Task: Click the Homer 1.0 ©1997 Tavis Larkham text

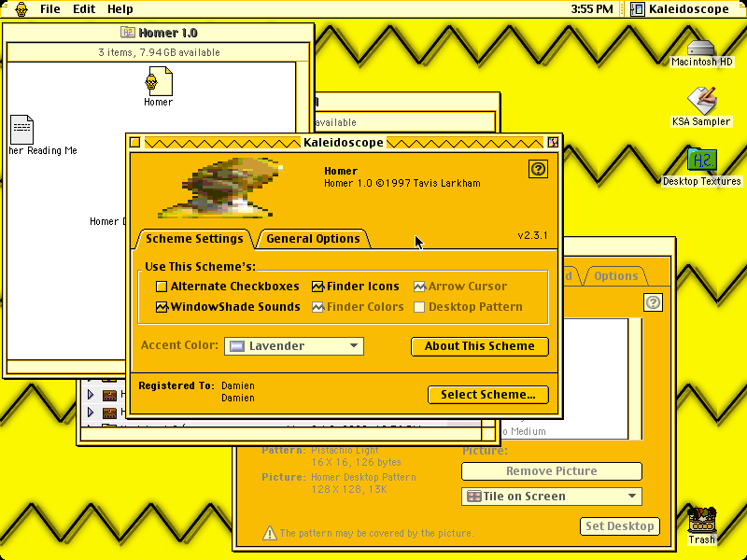Action: pyautogui.click(x=402, y=183)
